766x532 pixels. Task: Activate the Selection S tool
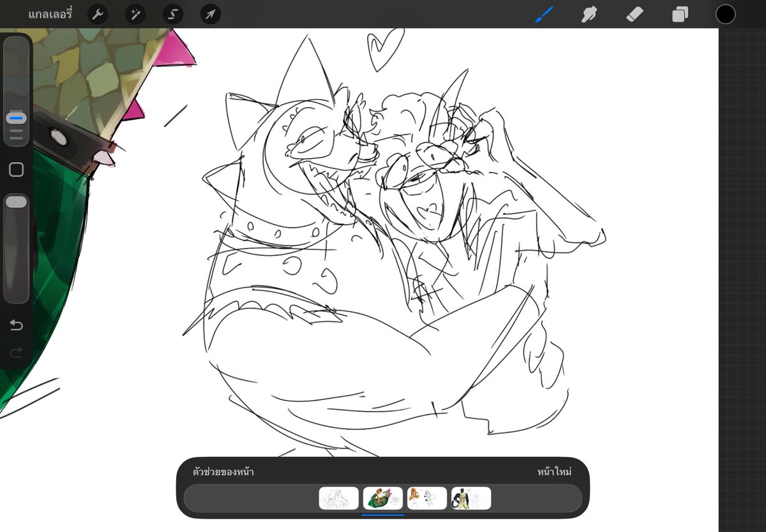click(x=173, y=14)
